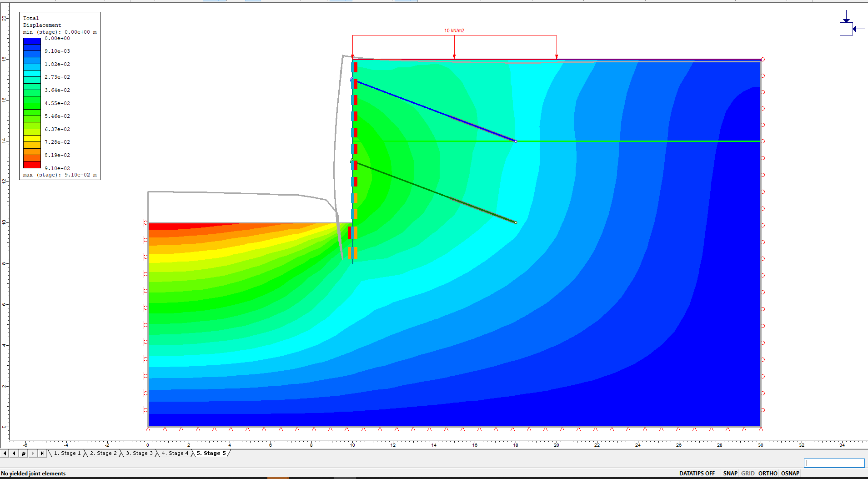The height and width of the screenshot is (479, 868).
Task: Toggle ORTHO mode in status bar
Action: click(x=768, y=473)
